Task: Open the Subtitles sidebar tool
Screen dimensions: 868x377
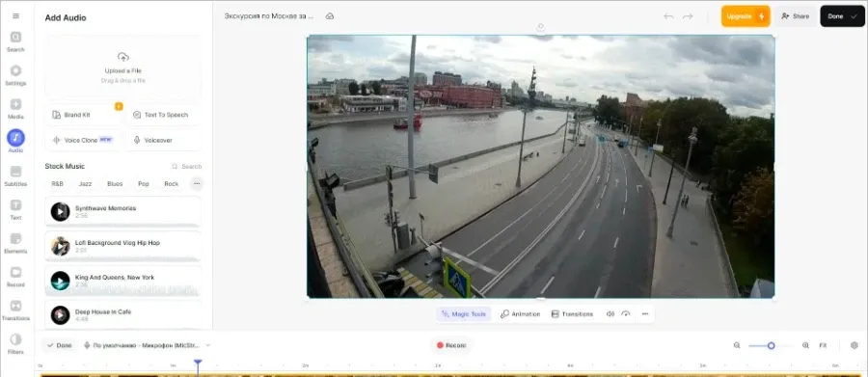Action: [15, 175]
